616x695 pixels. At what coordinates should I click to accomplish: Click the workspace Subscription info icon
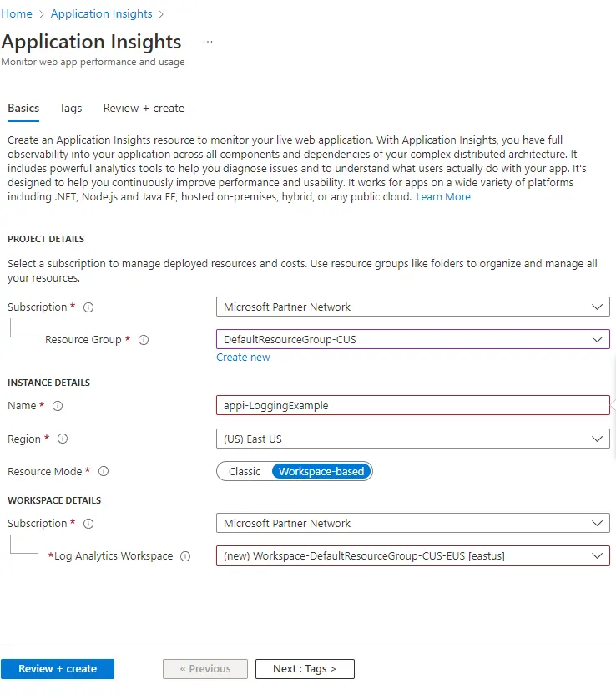[x=87, y=523]
